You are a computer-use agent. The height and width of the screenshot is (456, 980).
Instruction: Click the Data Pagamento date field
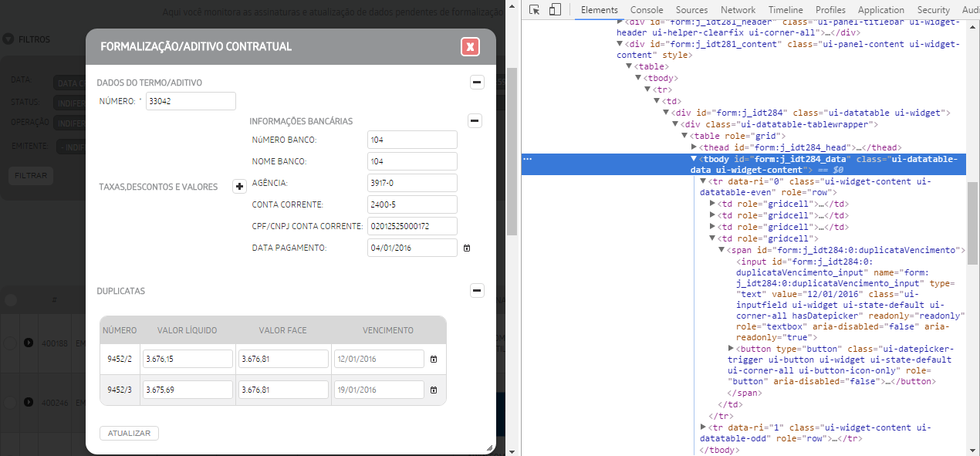(412, 248)
